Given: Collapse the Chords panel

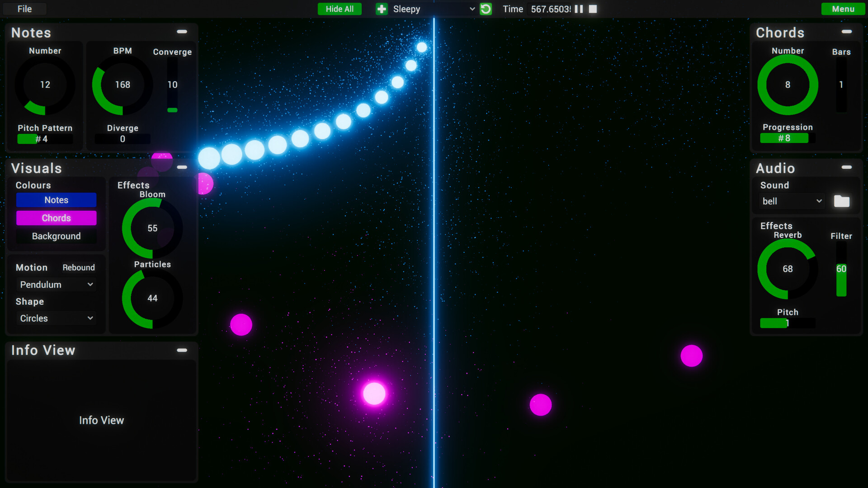Looking at the screenshot, I should (x=846, y=32).
